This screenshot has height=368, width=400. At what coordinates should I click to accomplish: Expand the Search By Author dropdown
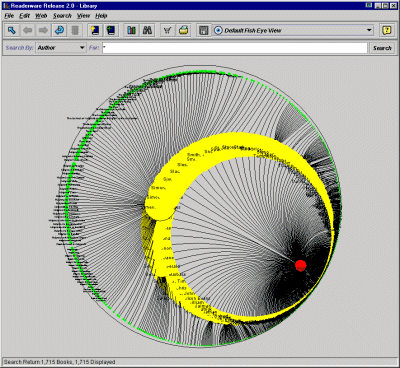61,48
